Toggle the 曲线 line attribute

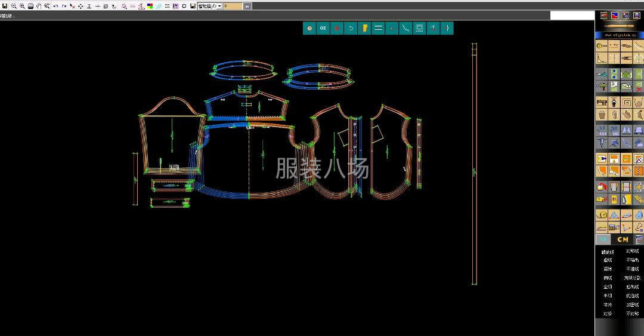point(608,278)
